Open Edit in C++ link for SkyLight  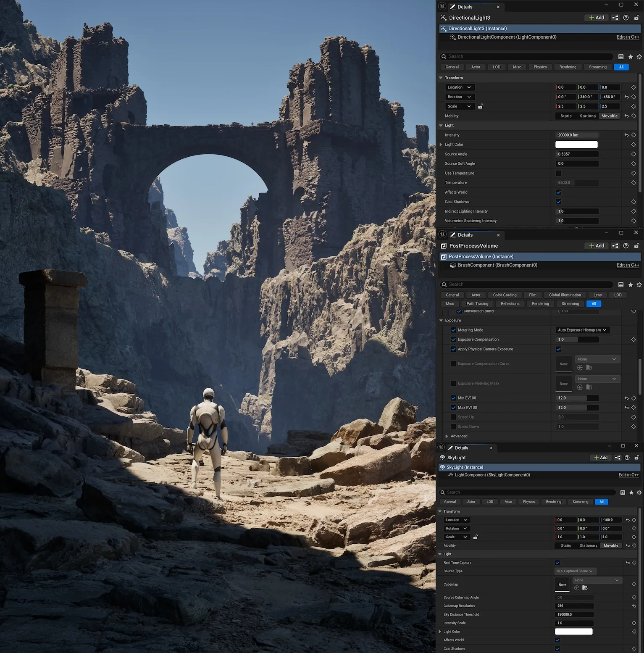(628, 475)
